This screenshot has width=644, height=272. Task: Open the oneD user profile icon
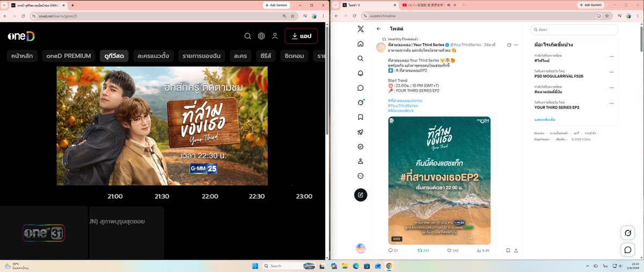275,36
